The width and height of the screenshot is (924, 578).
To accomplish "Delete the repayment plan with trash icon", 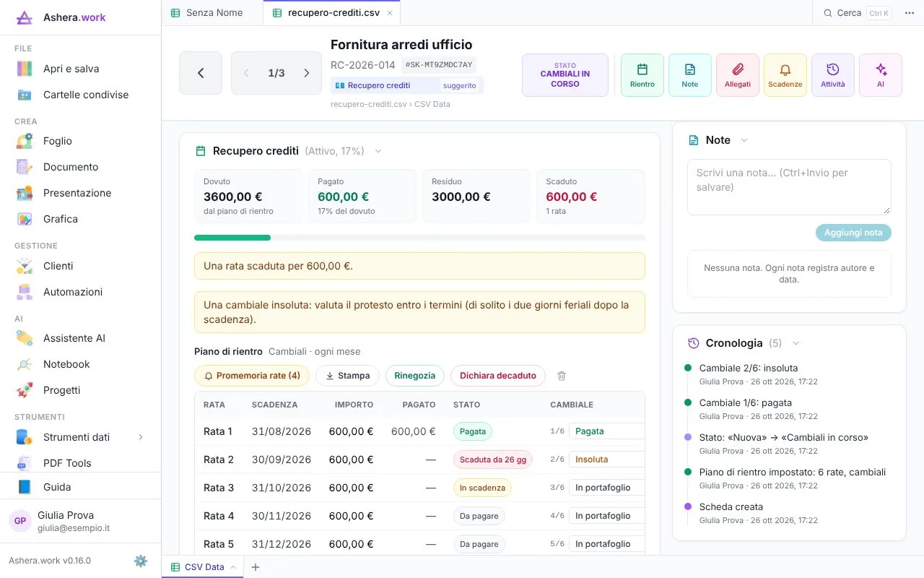I will coord(562,376).
